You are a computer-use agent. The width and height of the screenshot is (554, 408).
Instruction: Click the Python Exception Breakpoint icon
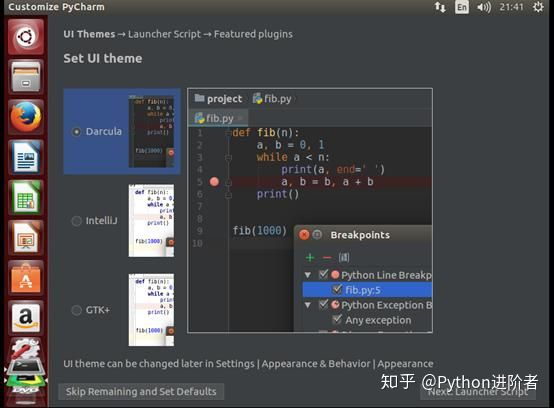[x=335, y=304]
